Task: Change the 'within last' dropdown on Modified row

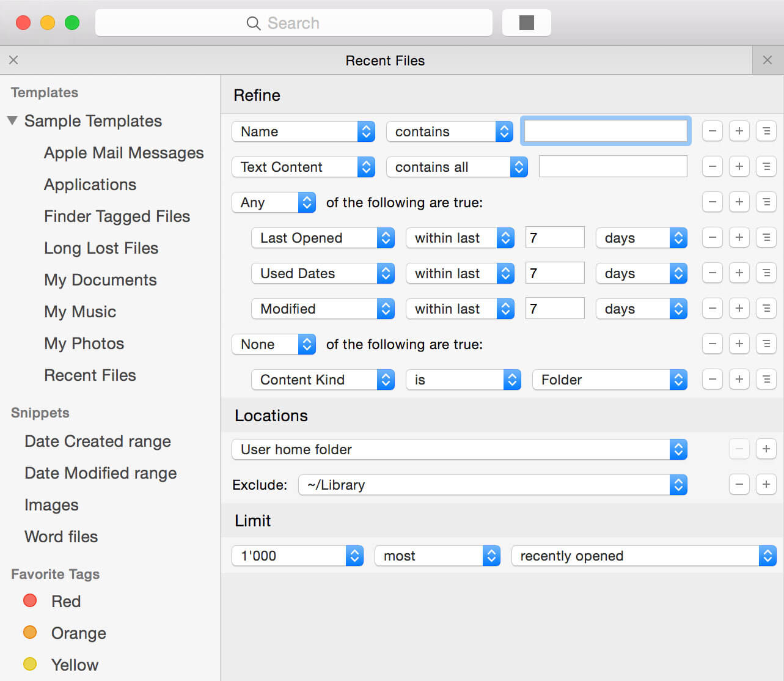Action: pyautogui.click(x=460, y=309)
